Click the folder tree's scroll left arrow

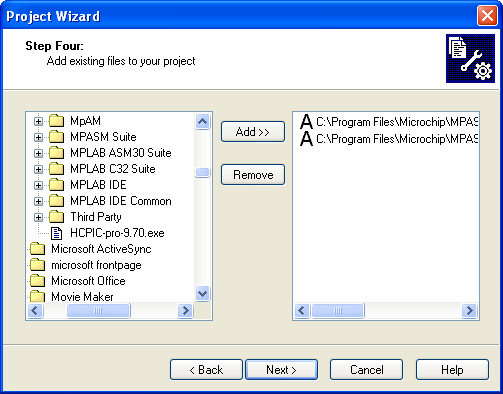(x=35, y=310)
